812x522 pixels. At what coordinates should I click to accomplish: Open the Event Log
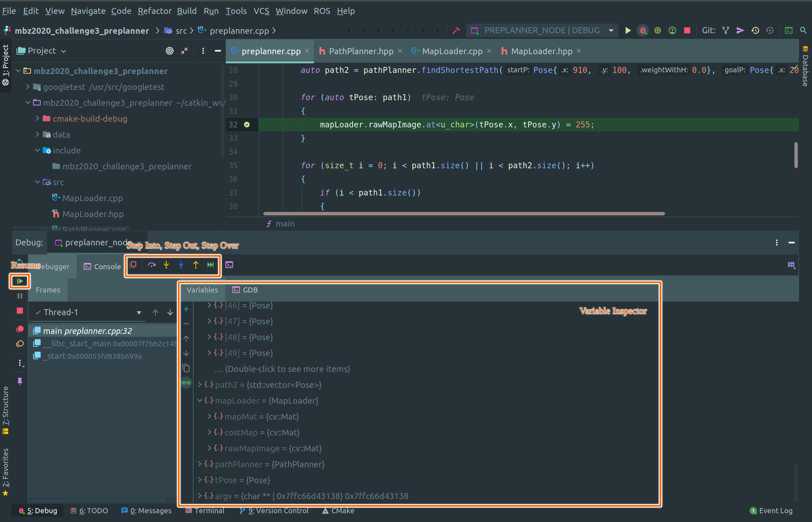pos(771,511)
